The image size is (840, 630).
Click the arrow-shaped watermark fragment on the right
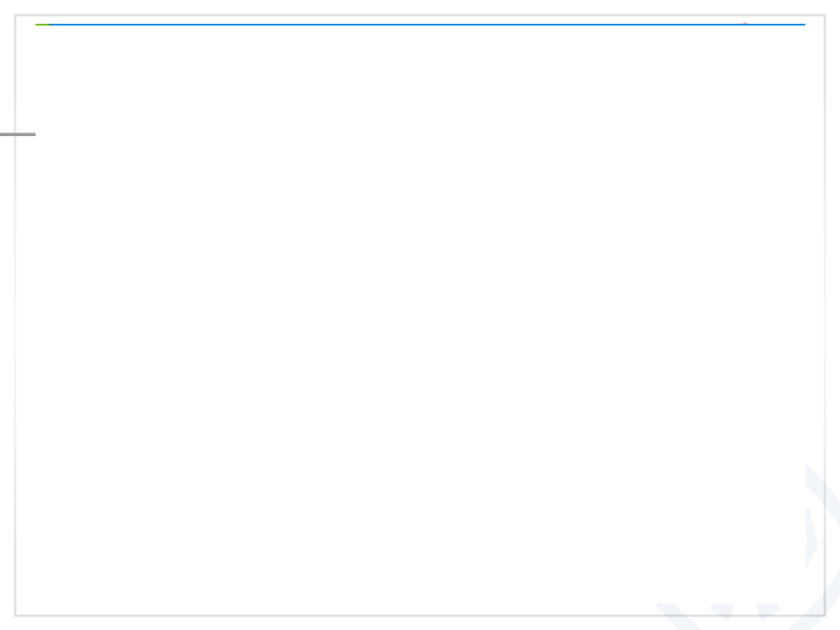tap(811, 539)
